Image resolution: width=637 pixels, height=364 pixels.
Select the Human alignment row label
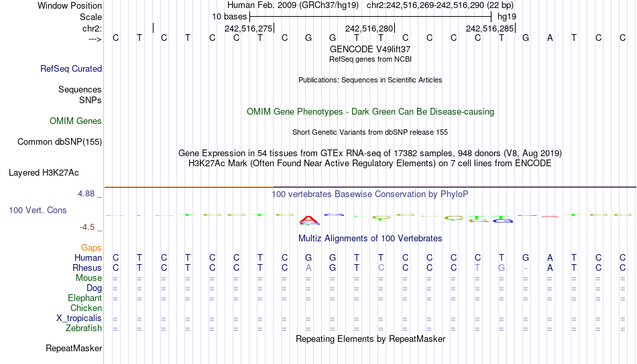[x=88, y=258]
